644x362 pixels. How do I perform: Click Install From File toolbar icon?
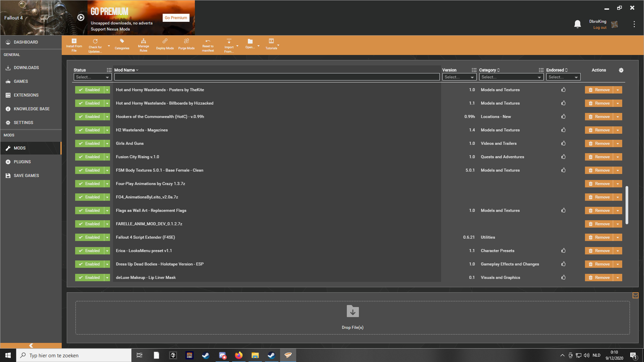point(74,41)
